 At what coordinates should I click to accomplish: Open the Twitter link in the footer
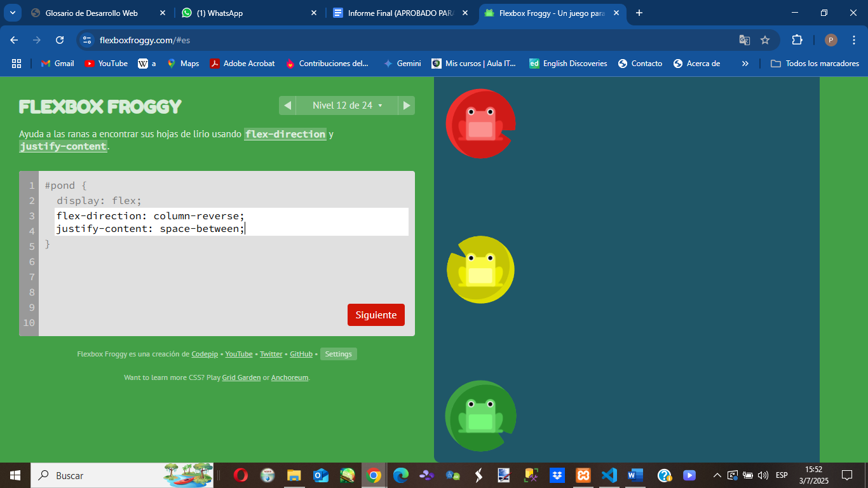[271, 354]
